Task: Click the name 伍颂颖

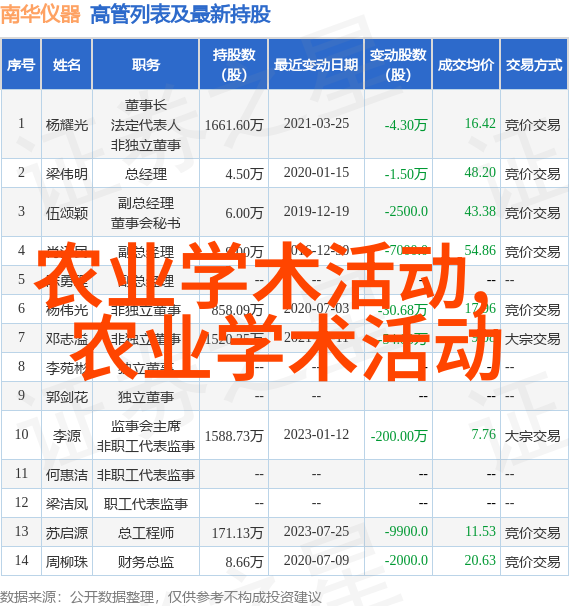Action: pos(67,213)
